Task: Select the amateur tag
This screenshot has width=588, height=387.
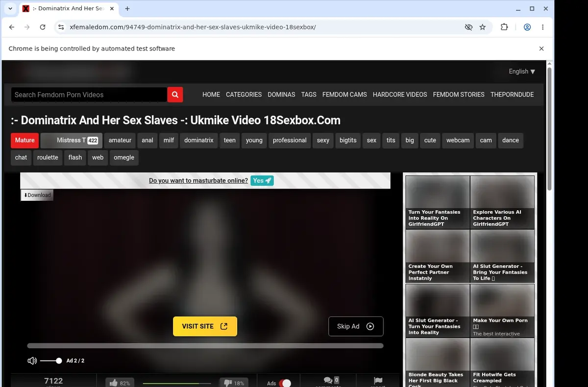Action: click(x=120, y=140)
